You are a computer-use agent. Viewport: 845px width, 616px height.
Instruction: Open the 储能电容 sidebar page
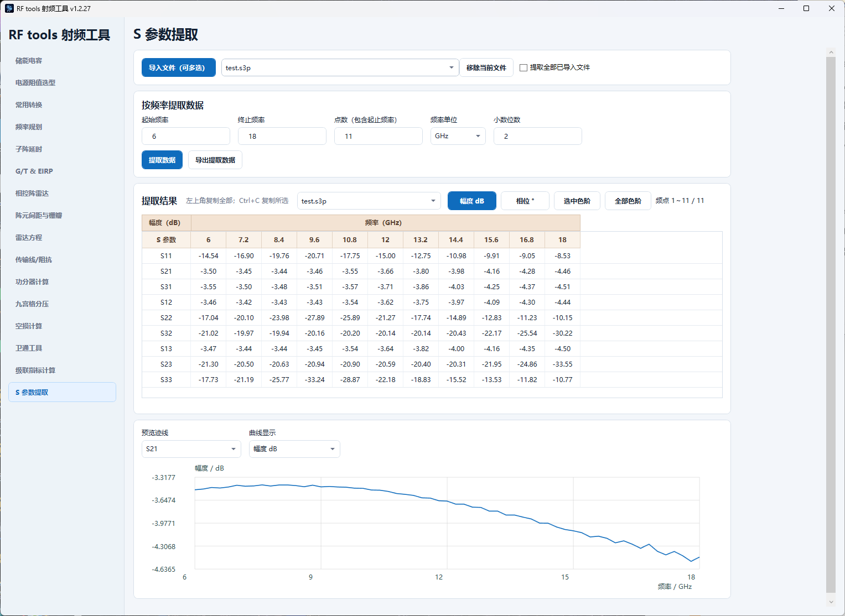[62, 61]
